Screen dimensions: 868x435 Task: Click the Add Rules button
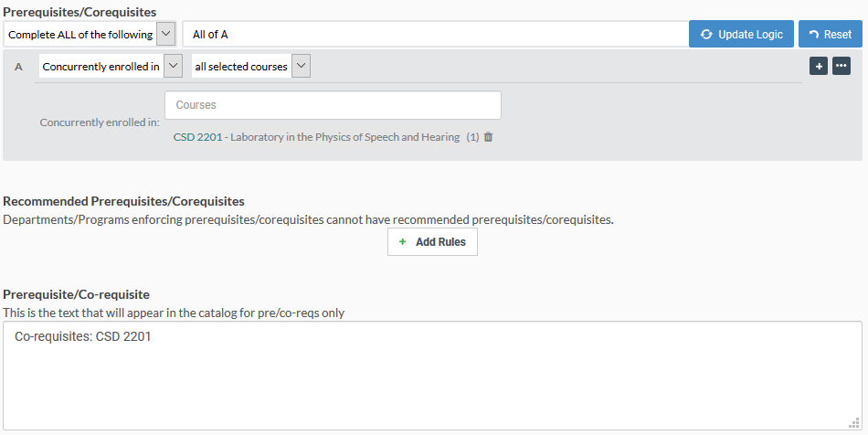[432, 242]
